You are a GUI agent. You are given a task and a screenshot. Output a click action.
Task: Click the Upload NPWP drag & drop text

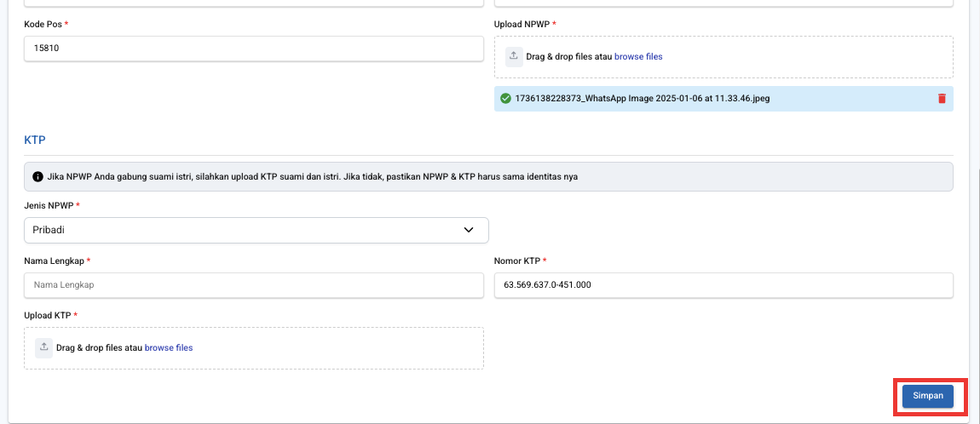(x=569, y=57)
